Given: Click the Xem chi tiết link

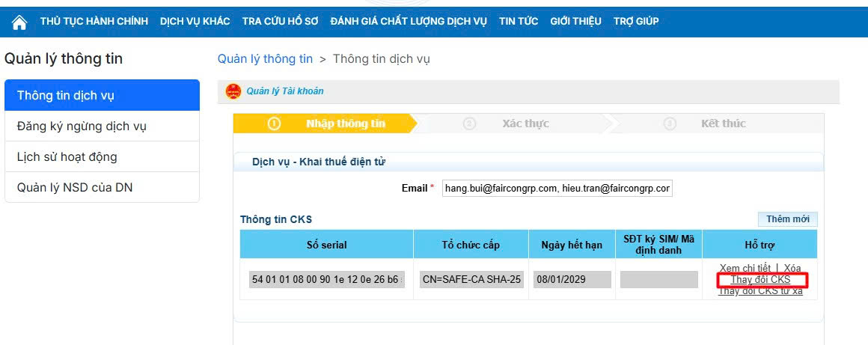Looking at the screenshot, I should (x=745, y=268).
